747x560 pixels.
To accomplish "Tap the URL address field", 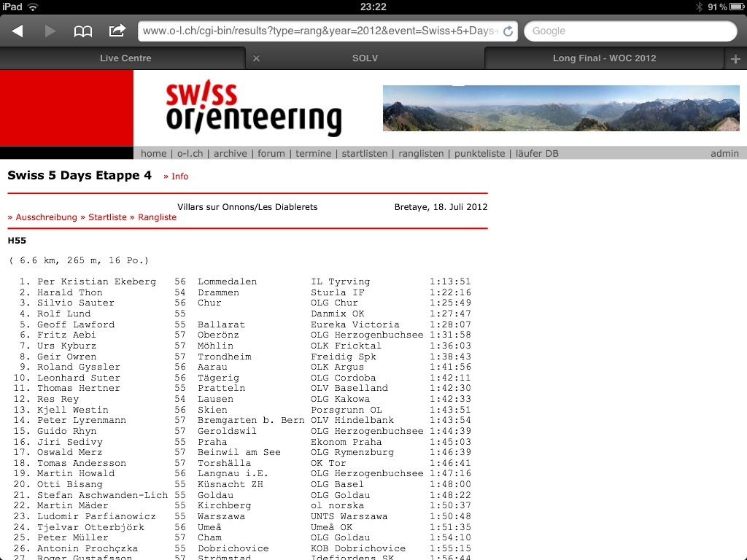I will pos(321,31).
